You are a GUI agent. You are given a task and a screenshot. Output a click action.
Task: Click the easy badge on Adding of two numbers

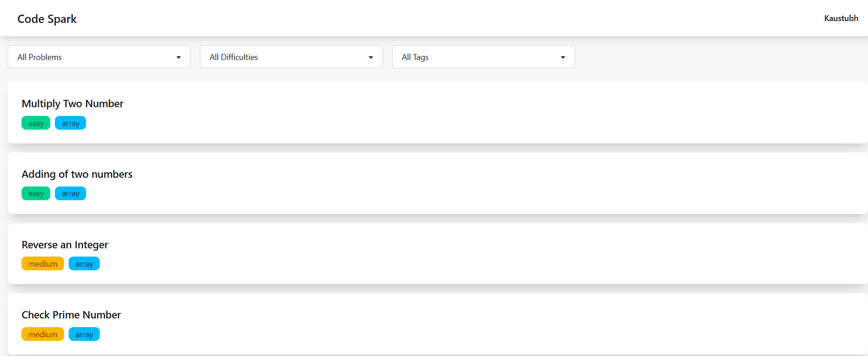coord(36,193)
